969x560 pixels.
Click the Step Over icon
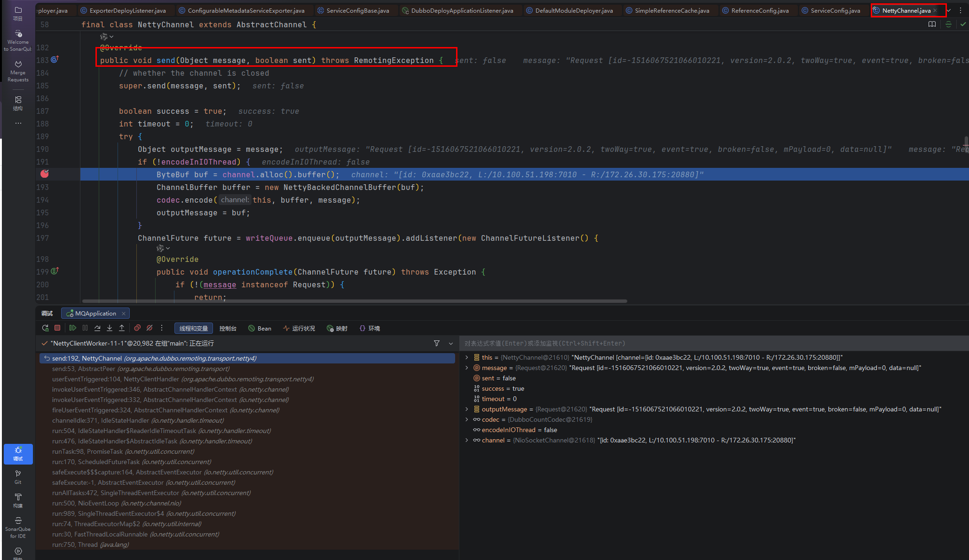97,328
